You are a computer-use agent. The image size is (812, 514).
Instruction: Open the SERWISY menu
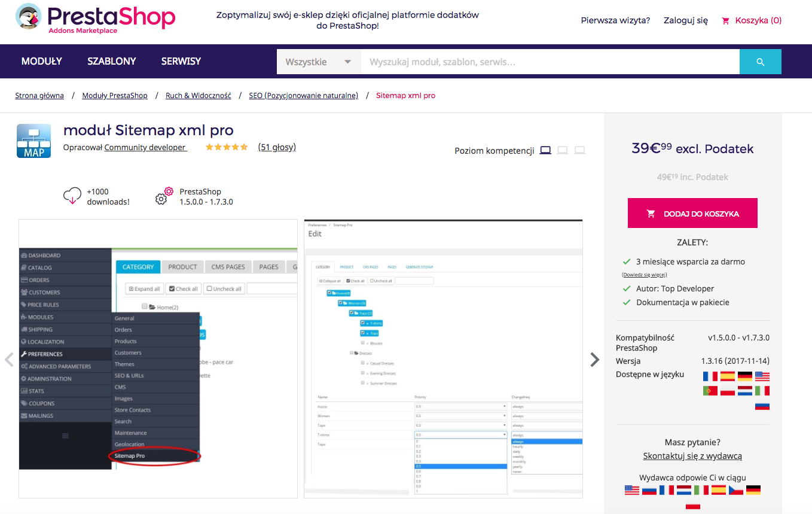click(x=181, y=61)
